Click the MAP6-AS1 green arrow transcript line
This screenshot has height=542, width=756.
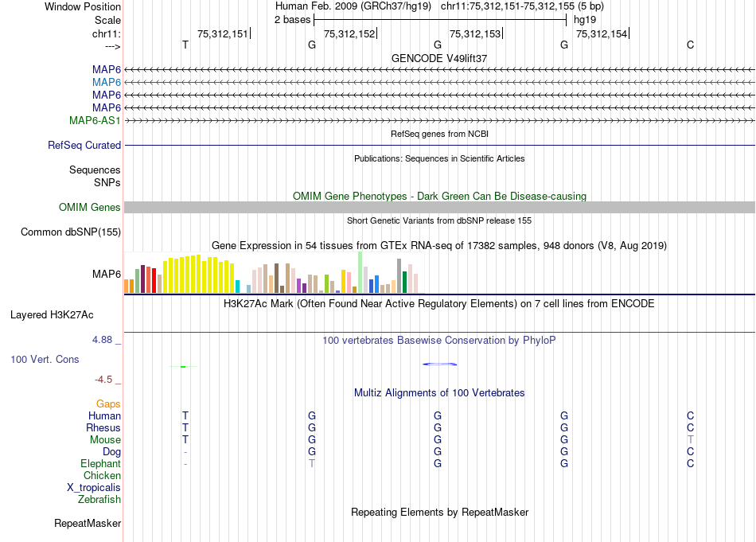440,120
